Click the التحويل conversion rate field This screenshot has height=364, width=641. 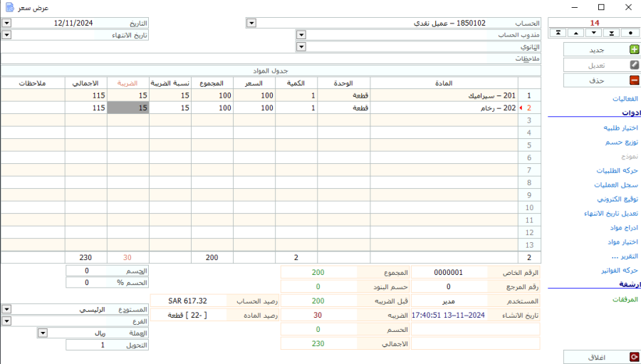coord(86,345)
